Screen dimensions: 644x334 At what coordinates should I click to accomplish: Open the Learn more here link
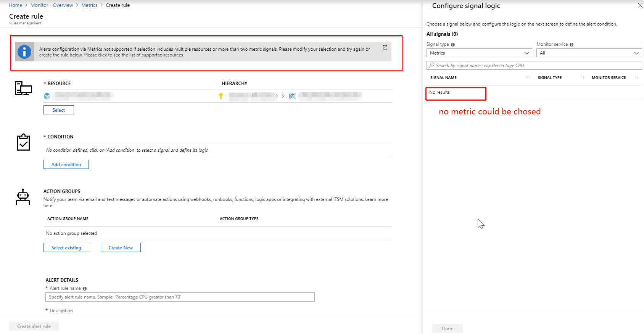(48, 206)
